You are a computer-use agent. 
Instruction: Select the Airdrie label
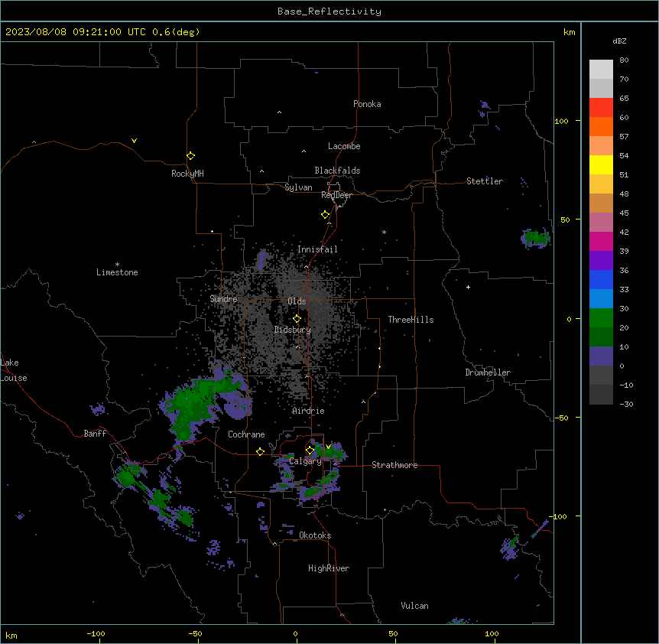pos(308,411)
